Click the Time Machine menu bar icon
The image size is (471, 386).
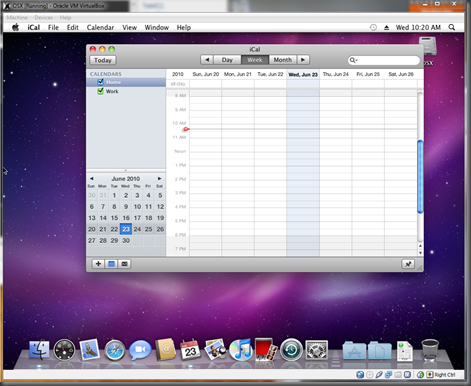(x=373, y=27)
